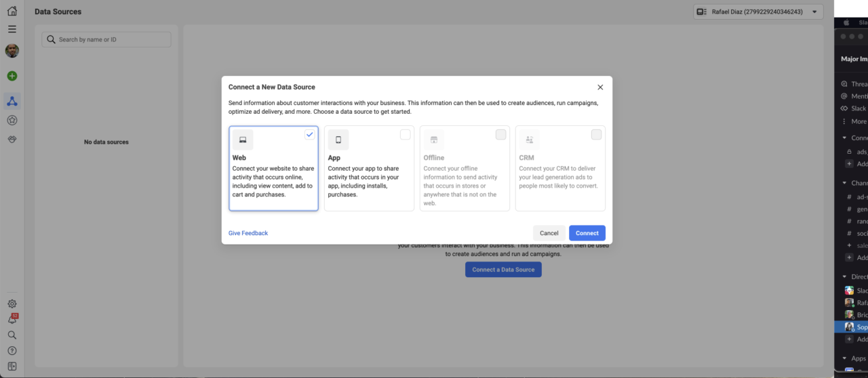The width and height of the screenshot is (868, 378).
Task: Open notifications bell with red badge
Action: 12,319
